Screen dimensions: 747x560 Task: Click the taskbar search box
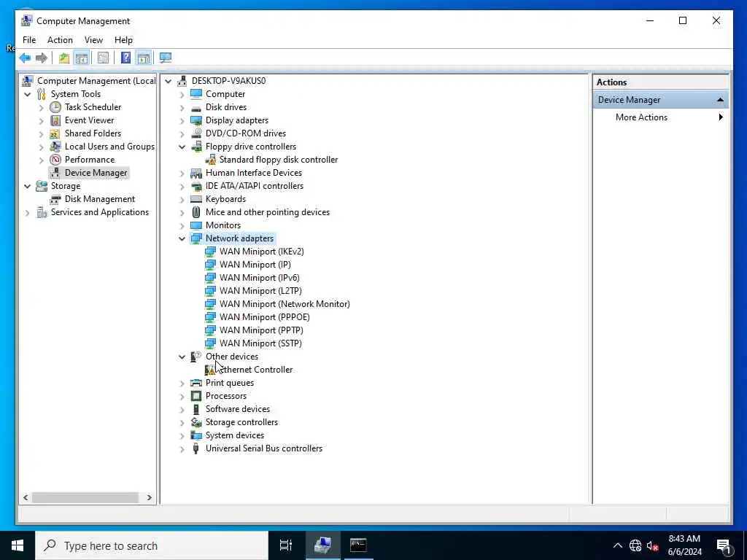click(152, 545)
